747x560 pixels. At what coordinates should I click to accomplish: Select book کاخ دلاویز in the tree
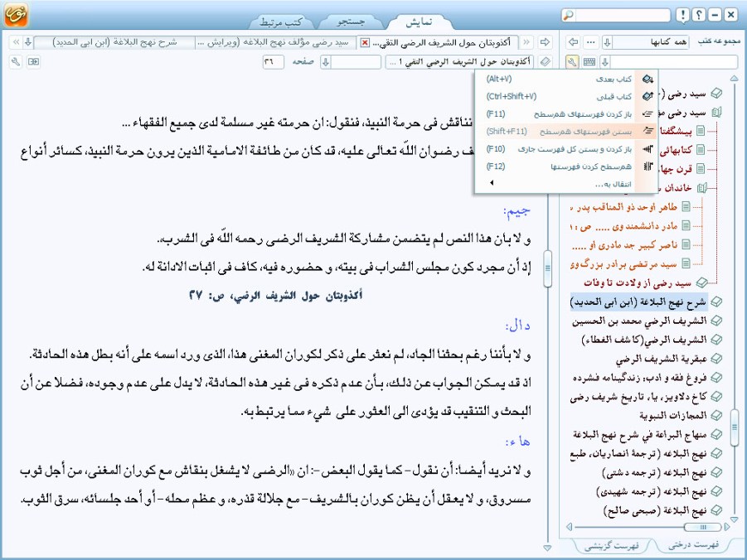tap(638, 397)
